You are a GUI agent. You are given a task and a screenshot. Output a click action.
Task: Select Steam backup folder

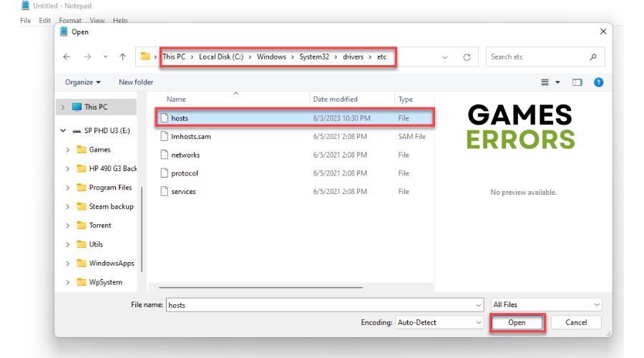click(111, 206)
